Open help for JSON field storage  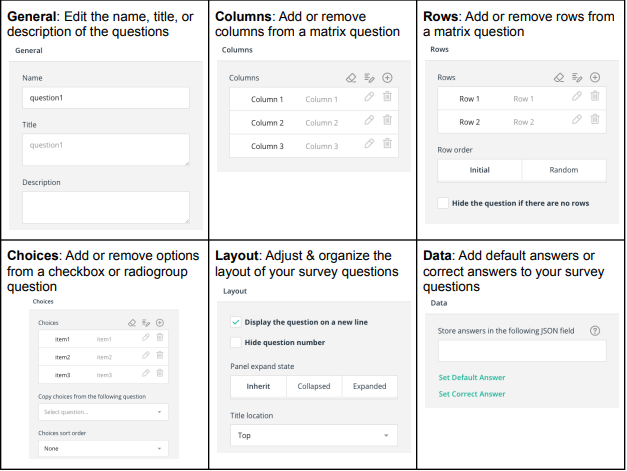coord(595,331)
